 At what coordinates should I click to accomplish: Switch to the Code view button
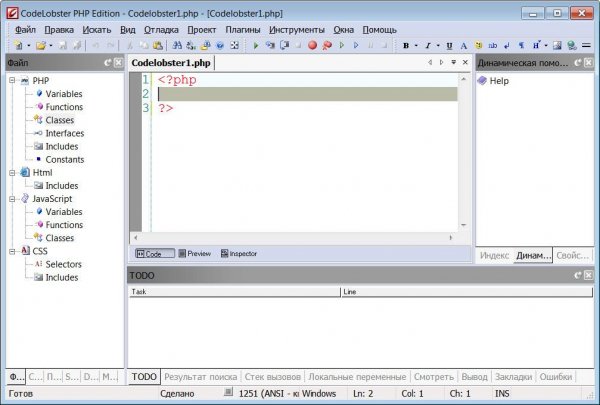pyautogui.click(x=155, y=253)
